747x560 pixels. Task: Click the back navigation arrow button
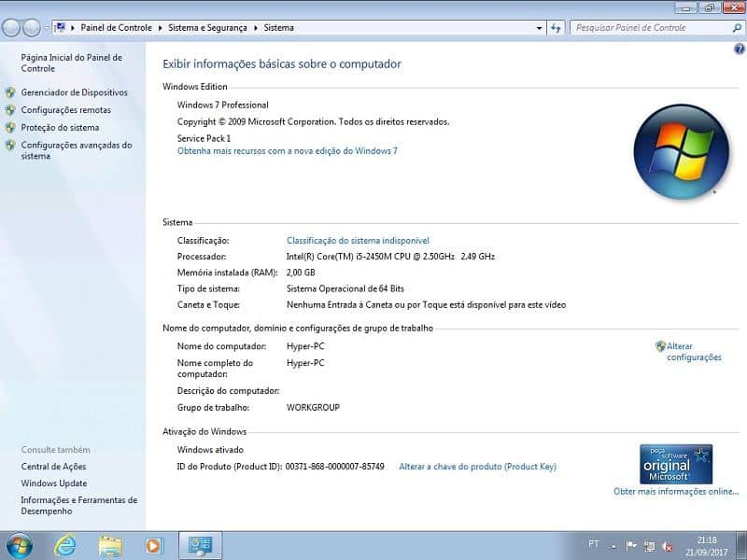click(11, 28)
